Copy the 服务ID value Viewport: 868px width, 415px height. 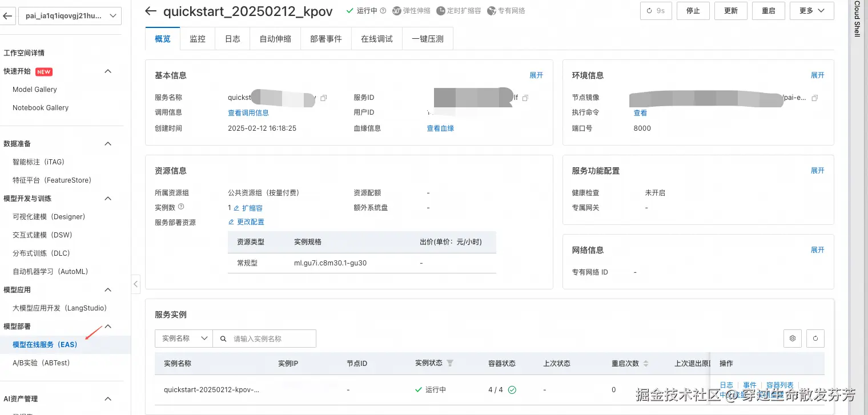tap(525, 98)
